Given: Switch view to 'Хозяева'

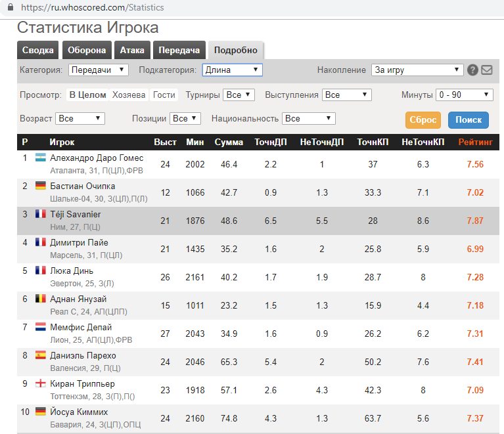Looking at the screenshot, I should tap(129, 95).
